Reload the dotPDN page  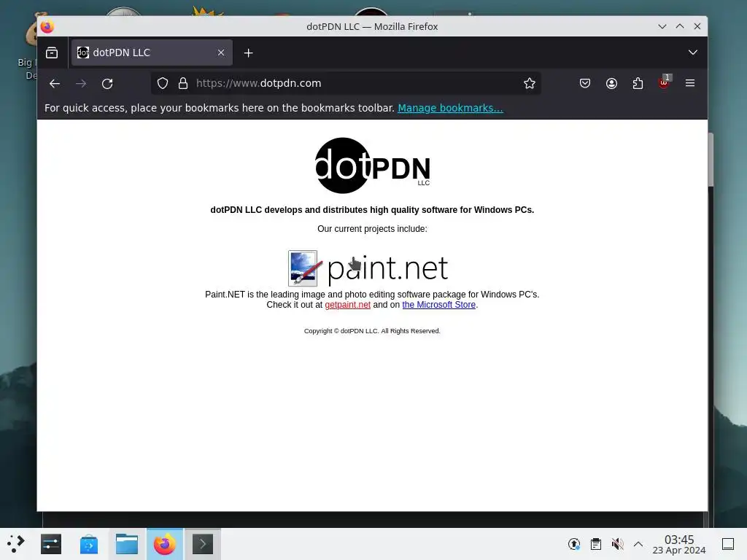pyautogui.click(x=107, y=84)
